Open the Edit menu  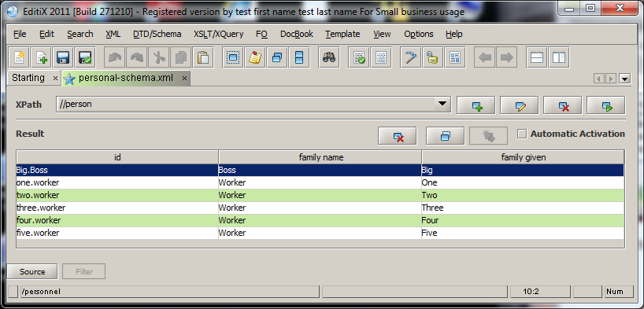(x=46, y=34)
